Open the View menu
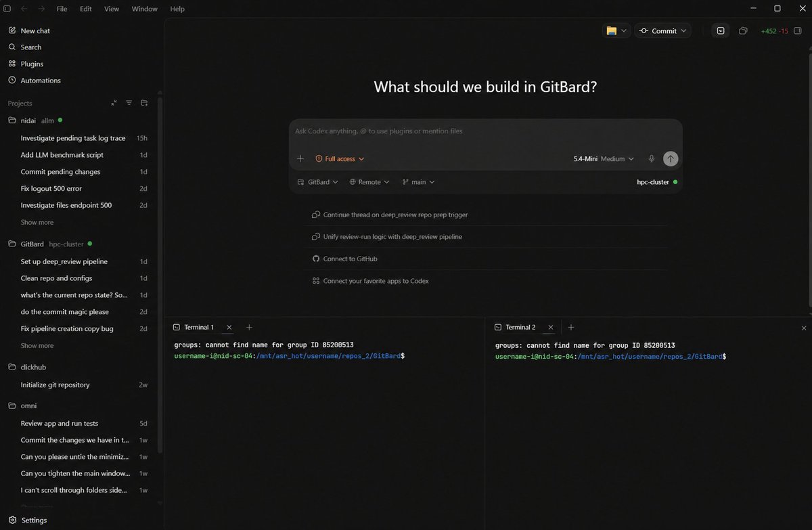812x530 pixels. (112, 9)
